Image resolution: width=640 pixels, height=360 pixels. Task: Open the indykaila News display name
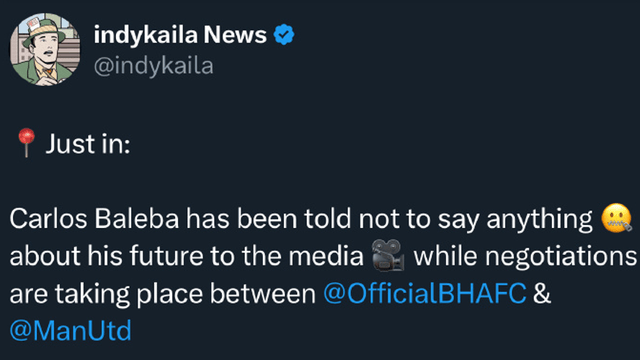(x=180, y=35)
